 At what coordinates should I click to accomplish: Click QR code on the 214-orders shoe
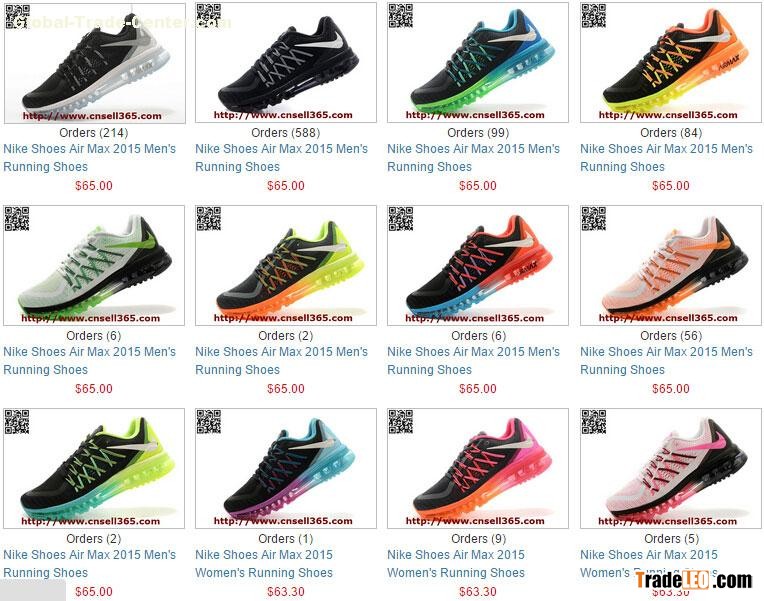pos(18,17)
